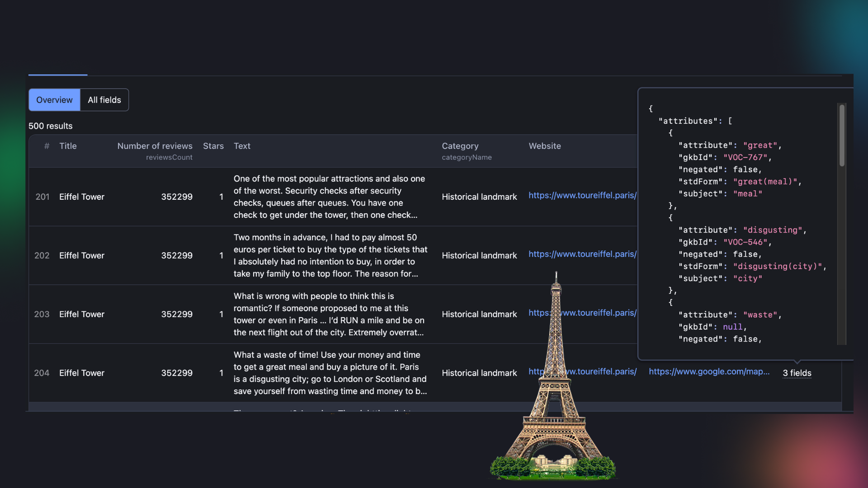
Task: Open toureiffel.paris link in row 202
Action: pos(582,254)
